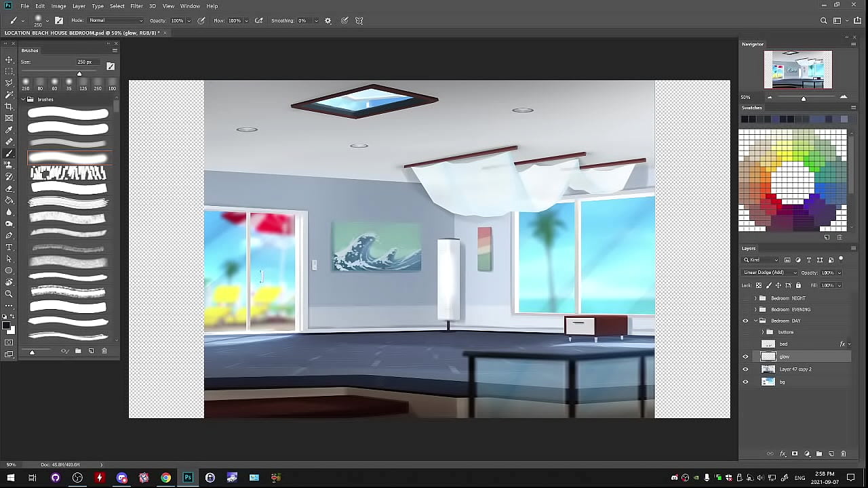Add a layer mask from Layers panel footer
The width and height of the screenshot is (868, 488).
tap(795, 453)
